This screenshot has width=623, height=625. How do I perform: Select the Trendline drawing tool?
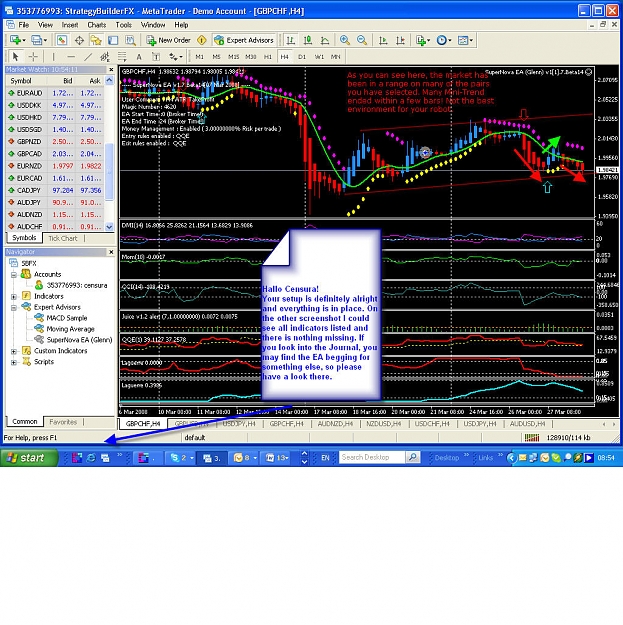point(88,57)
